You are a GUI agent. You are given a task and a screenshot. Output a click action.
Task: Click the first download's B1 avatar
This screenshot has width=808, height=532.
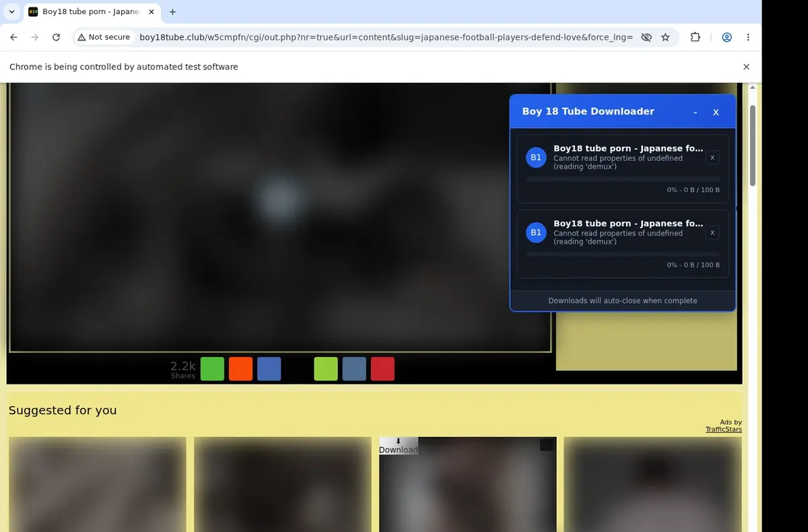click(x=536, y=158)
